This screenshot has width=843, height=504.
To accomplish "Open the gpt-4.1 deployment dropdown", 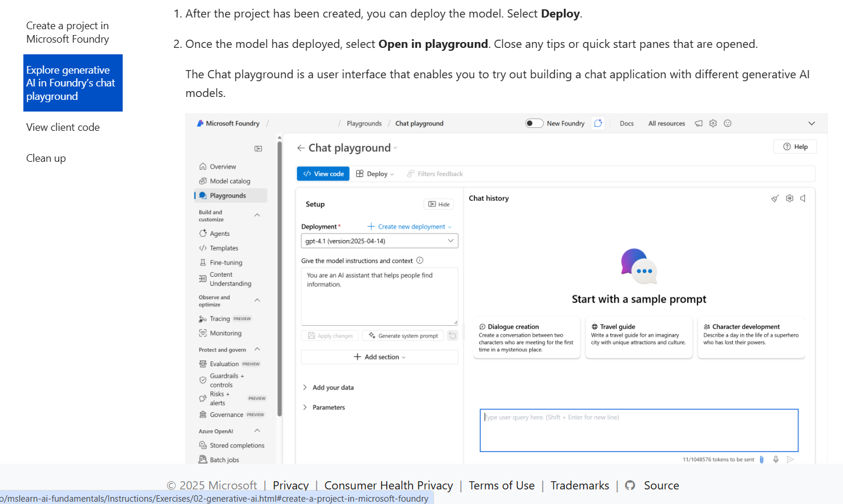I will 380,241.
